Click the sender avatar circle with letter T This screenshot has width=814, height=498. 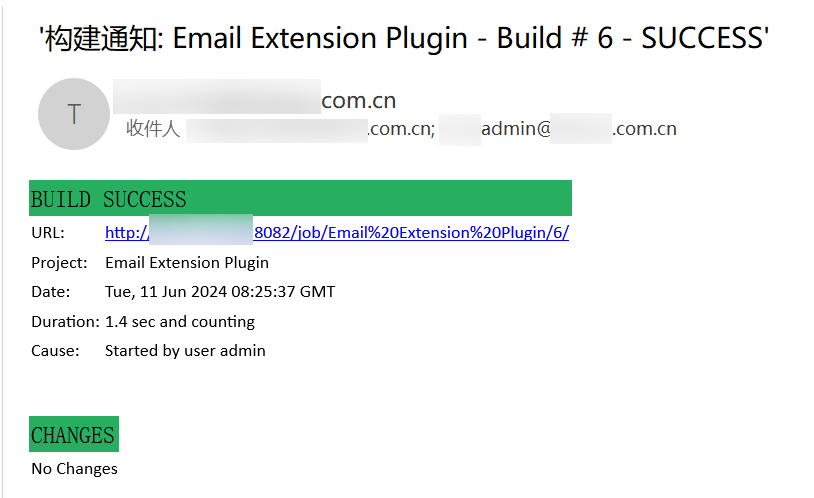pos(73,114)
